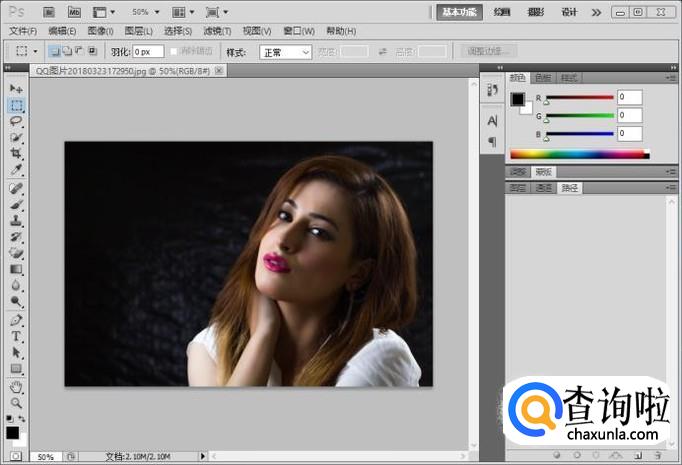Viewport: 682px width, 465px height.
Task: Select the Gradient tool
Action: click(x=16, y=269)
